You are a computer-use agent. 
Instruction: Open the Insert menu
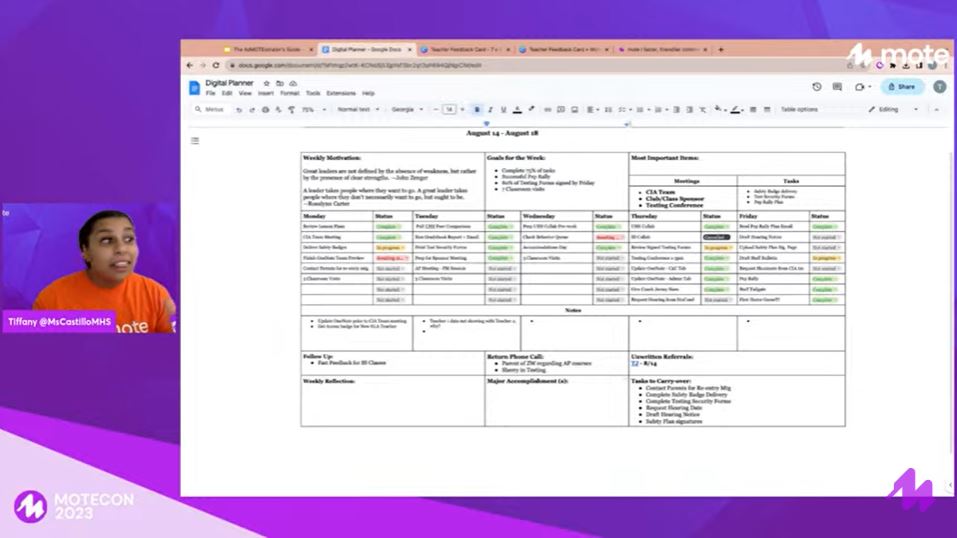[265, 93]
